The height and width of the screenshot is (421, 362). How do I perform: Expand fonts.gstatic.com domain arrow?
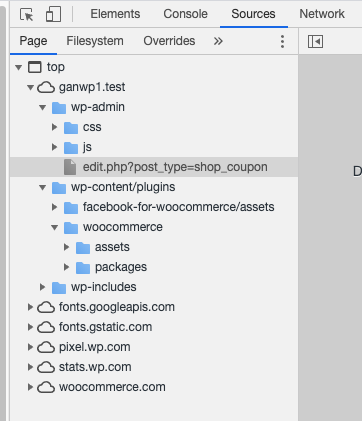point(31,327)
